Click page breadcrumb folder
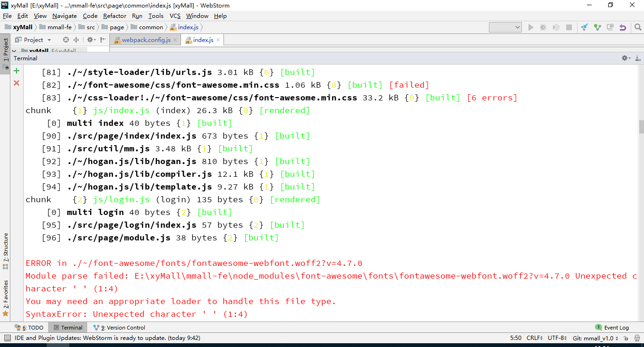Image resolution: width=644 pixels, height=347 pixels. 113,27
